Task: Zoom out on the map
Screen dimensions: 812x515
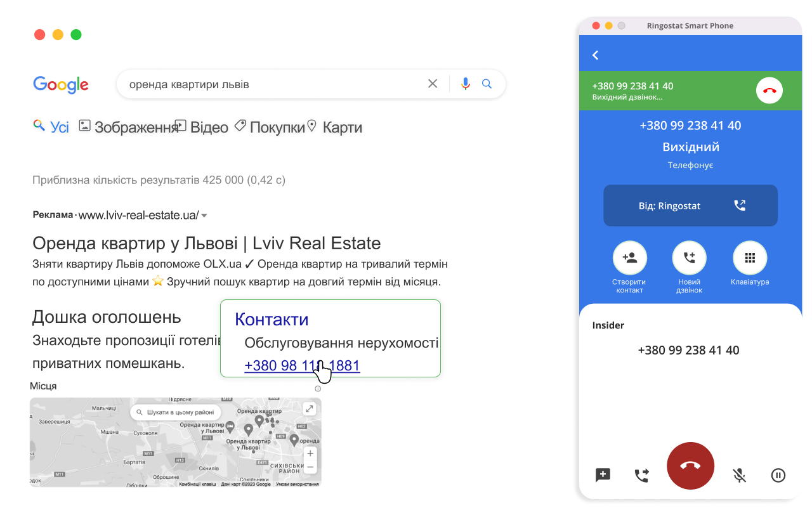Action: [x=310, y=467]
